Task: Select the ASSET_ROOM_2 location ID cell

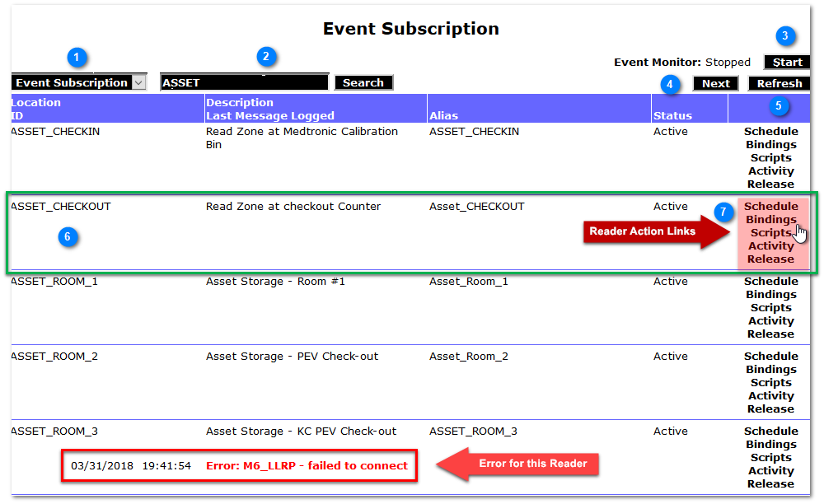Action: 54,357
